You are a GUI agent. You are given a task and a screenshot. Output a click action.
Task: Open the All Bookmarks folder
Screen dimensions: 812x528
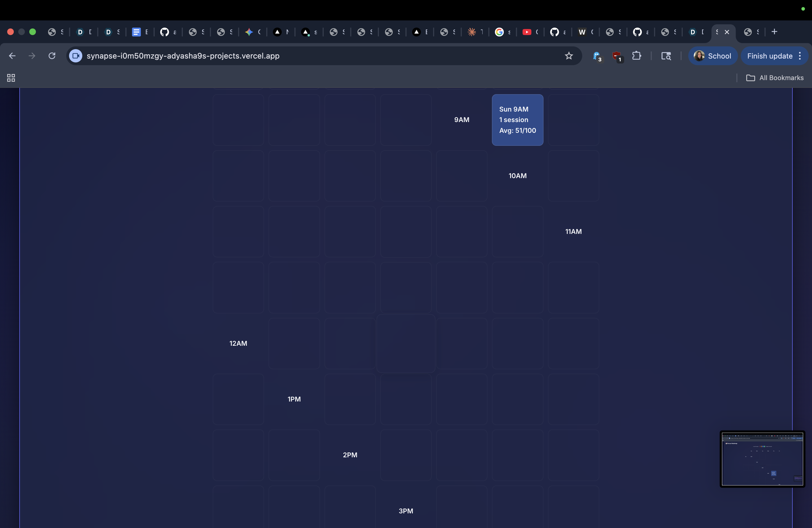pos(775,78)
